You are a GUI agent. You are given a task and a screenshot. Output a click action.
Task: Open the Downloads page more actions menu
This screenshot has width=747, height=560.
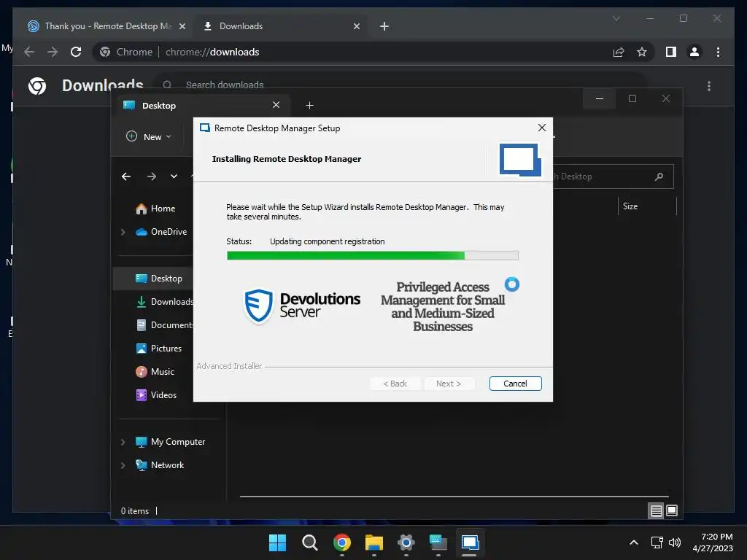[x=709, y=86]
